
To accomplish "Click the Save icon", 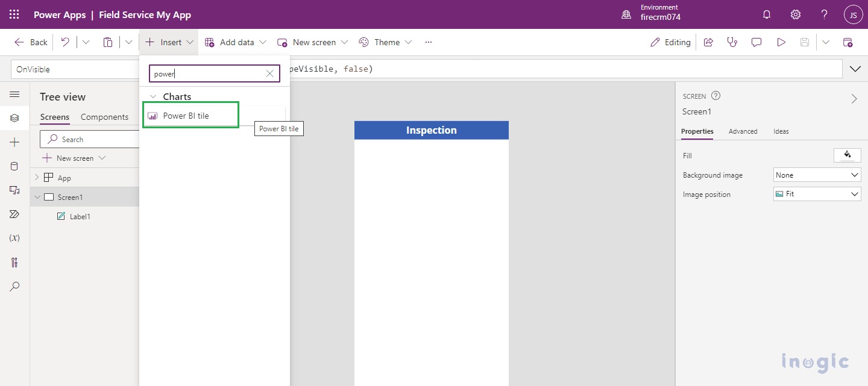I will (804, 42).
